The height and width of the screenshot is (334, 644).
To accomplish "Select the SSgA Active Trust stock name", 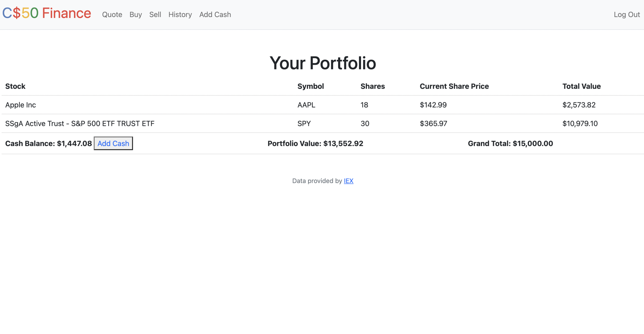I will (x=80, y=123).
